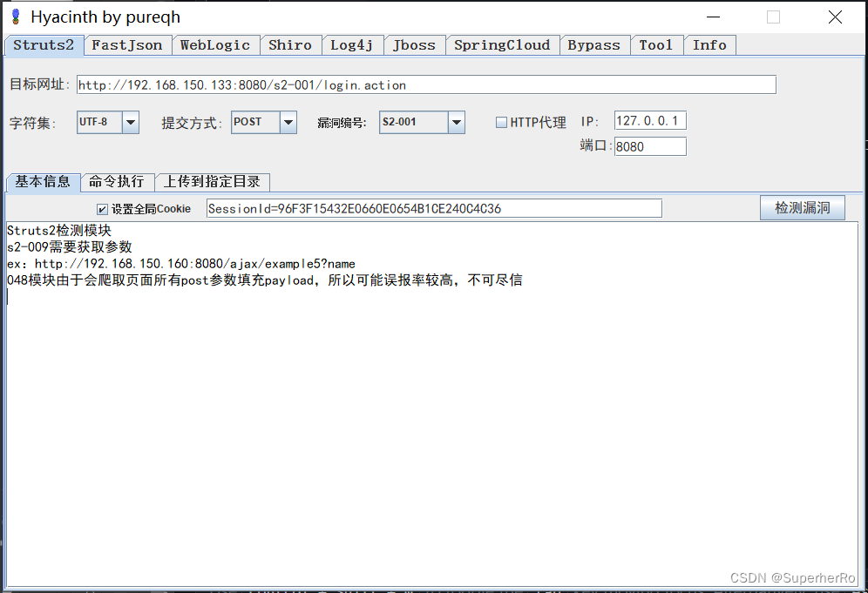Select the 基本信息 tab
This screenshot has height=593, width=868.
(43, 182)
